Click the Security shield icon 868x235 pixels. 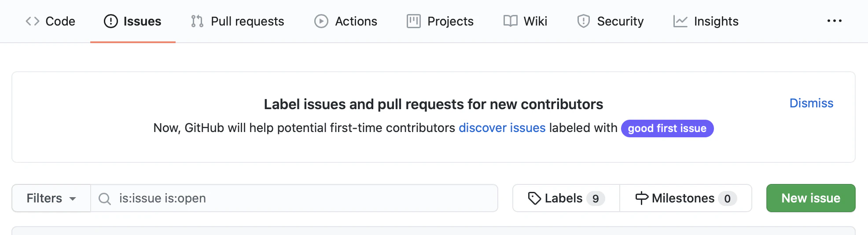584,21
